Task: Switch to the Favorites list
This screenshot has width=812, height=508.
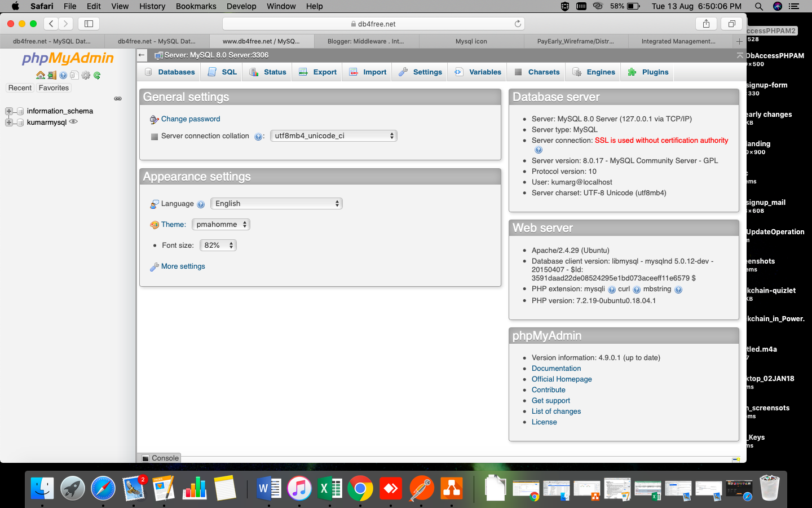Action: 54,87
